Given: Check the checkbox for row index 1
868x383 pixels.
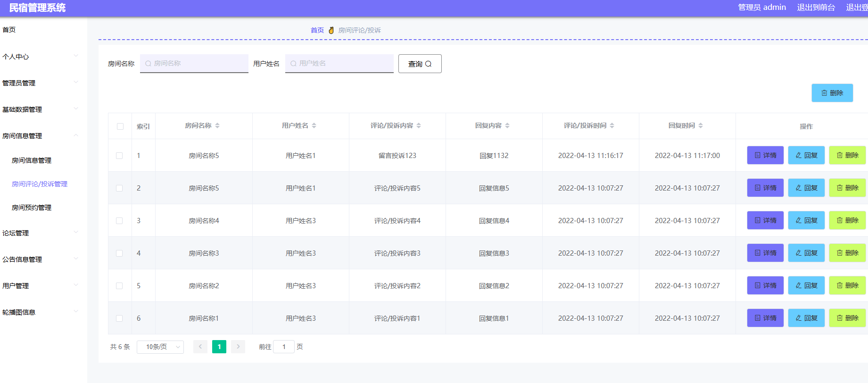Looking at the screenshot, I should click(x=119, y=156).
